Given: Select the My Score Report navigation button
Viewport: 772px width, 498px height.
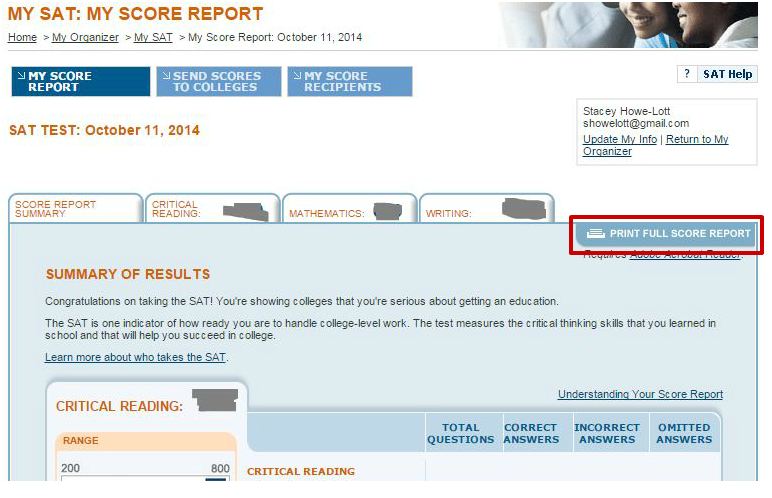Looking at the screenshot, I should (x=80, y=82).
